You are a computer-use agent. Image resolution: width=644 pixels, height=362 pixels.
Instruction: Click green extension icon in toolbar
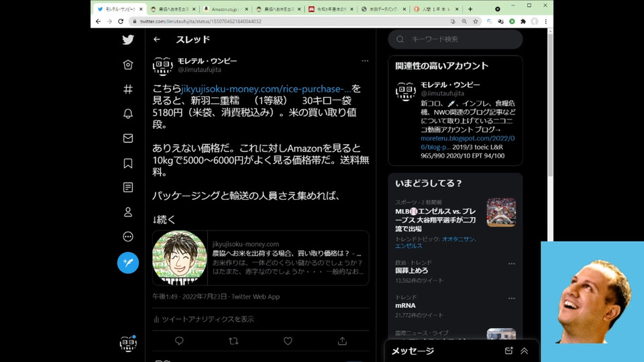click(x=512, y=21)
